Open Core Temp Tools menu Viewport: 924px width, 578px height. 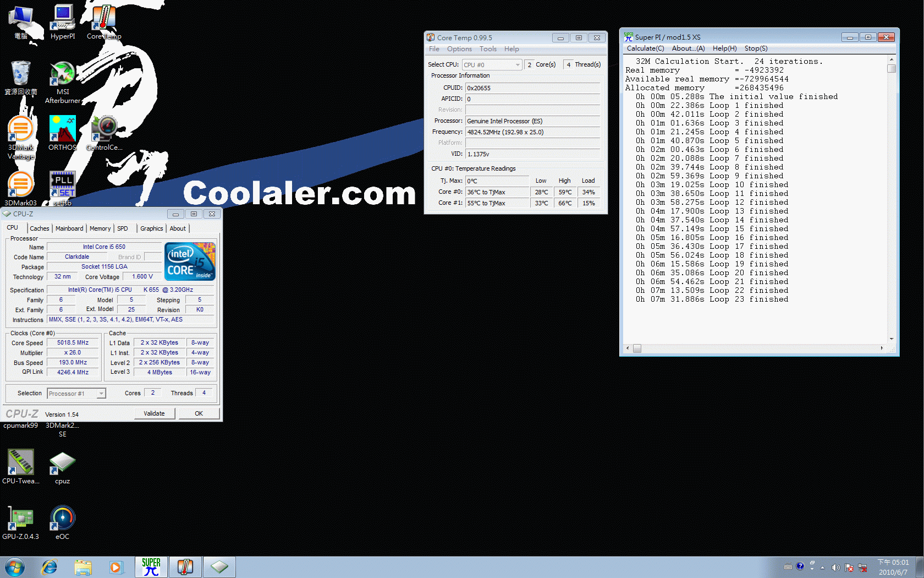click(488, 49)
